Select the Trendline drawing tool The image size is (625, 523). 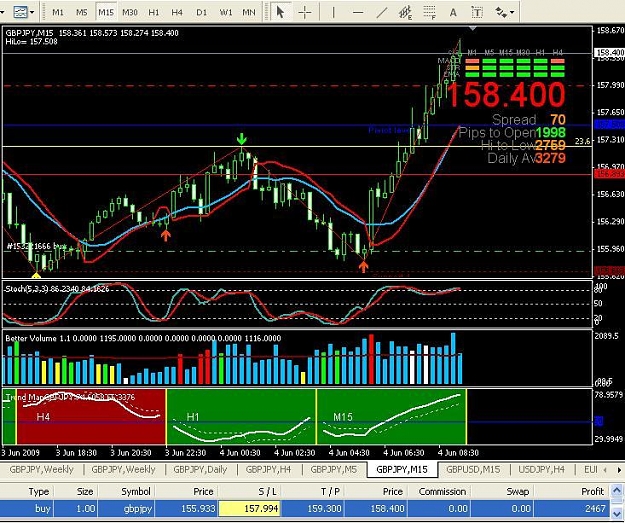click(x=382, y=12)
